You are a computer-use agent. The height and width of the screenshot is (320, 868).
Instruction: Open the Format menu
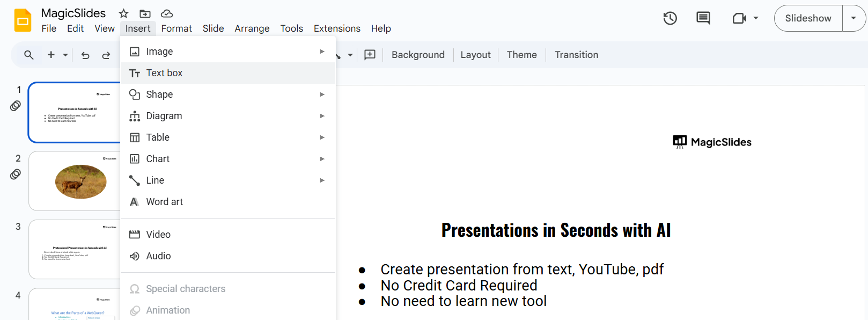click(x=176, y=28)
